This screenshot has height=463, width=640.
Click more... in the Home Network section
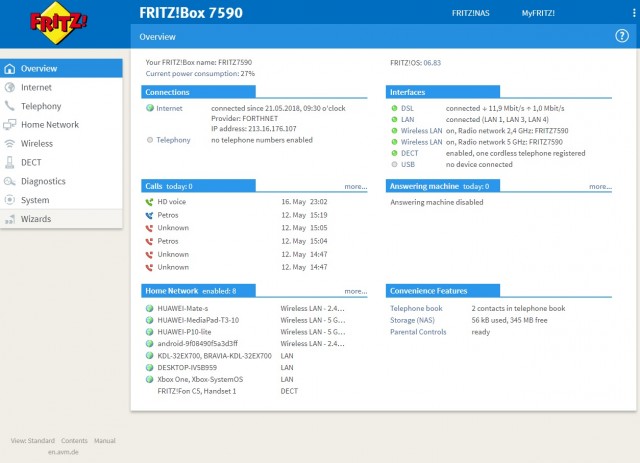click(x=356, y=292)
